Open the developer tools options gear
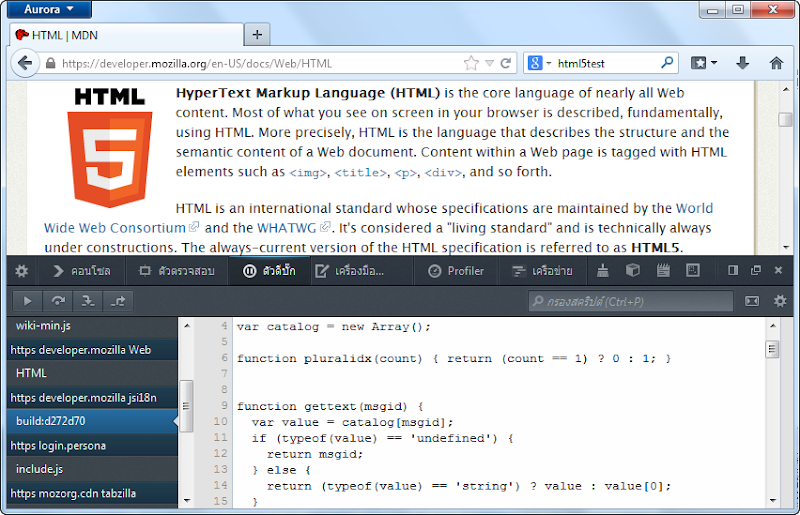800x515 pixels. [x=21, y=271]
